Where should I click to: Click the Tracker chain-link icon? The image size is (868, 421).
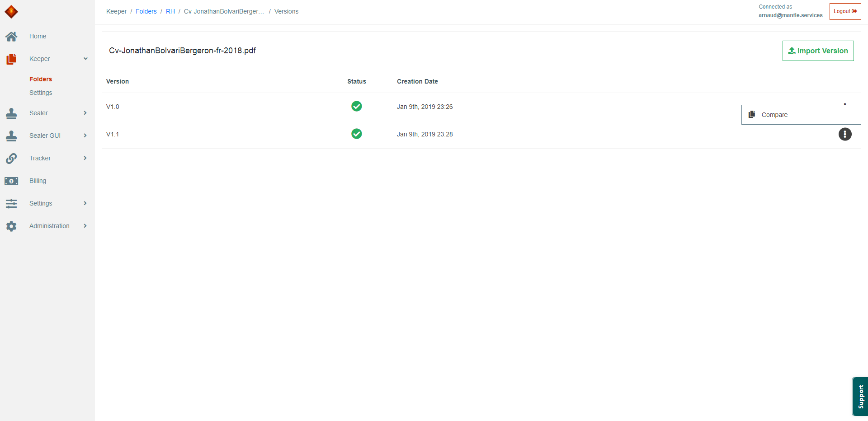11,158
